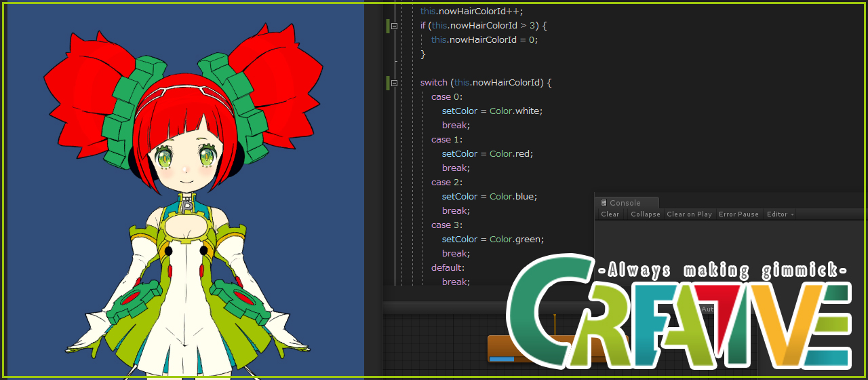This screenshot has height=380, width=868.
Task: Click the 'Always making gimmick' tagline
Action: [722, 271]
